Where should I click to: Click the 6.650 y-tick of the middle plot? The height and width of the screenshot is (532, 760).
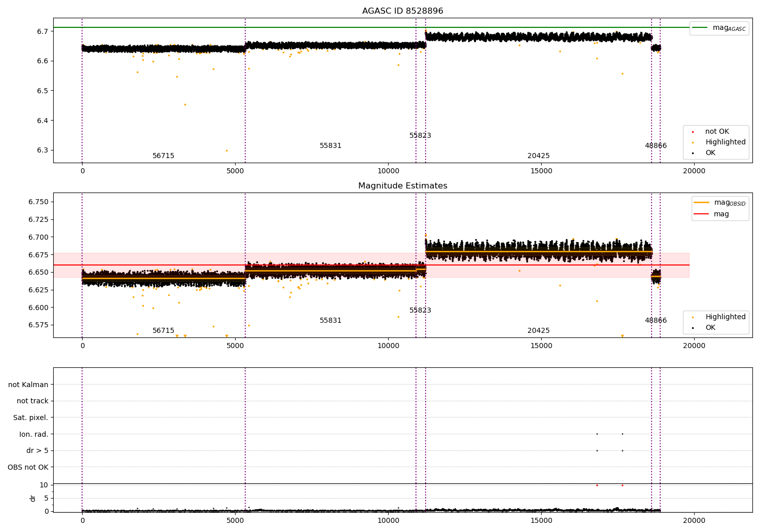(x=39, y=273)
